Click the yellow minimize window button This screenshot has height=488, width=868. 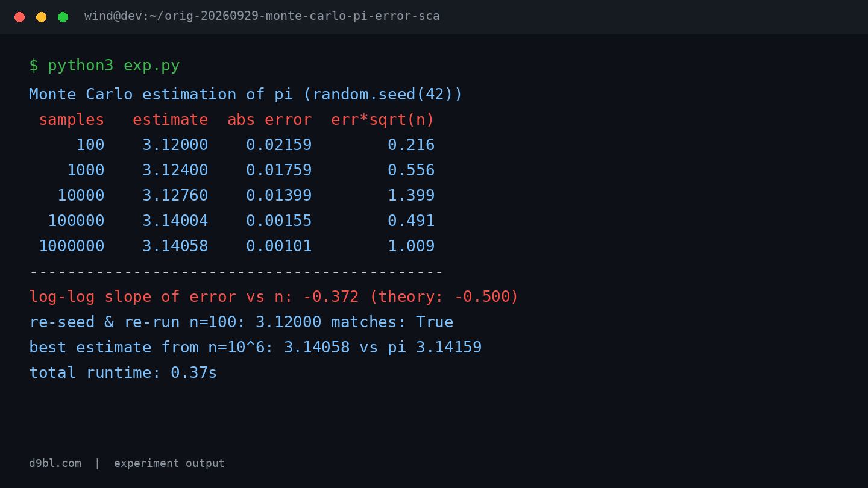pyautogui.click(x=41, y=17)
